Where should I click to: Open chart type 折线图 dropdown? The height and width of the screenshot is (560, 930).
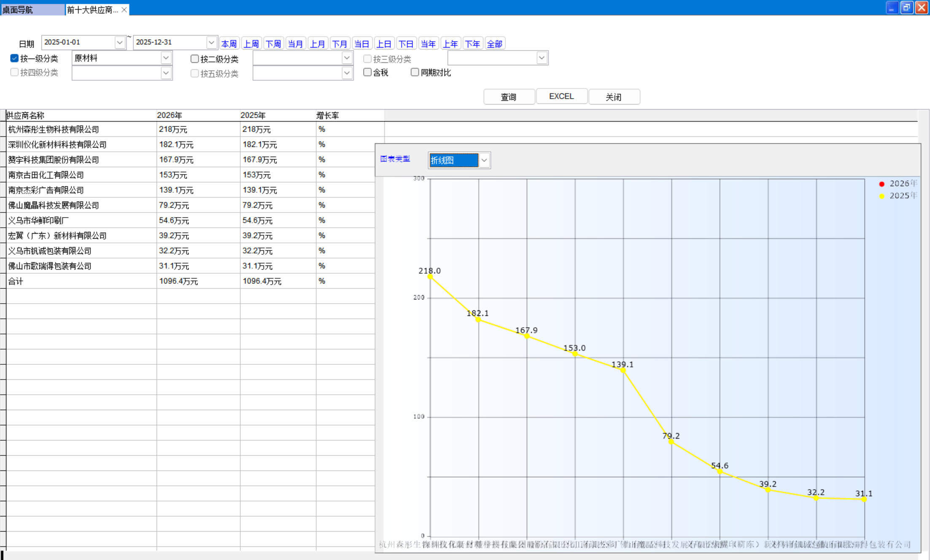click(484, 160)
